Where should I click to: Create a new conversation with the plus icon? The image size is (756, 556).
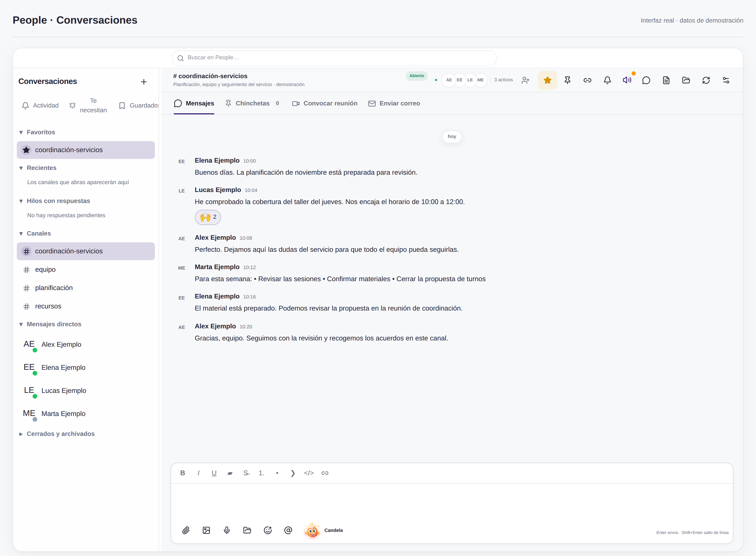point(144,82)
